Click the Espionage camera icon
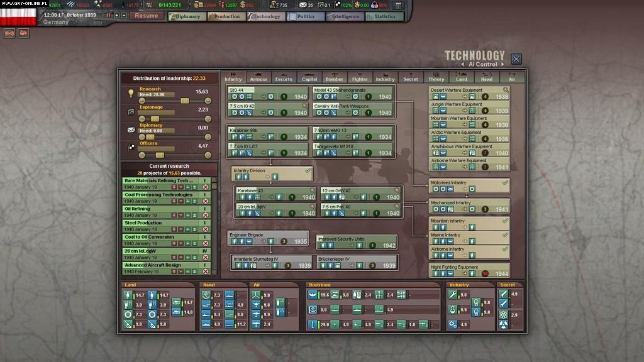 (131, 112)
